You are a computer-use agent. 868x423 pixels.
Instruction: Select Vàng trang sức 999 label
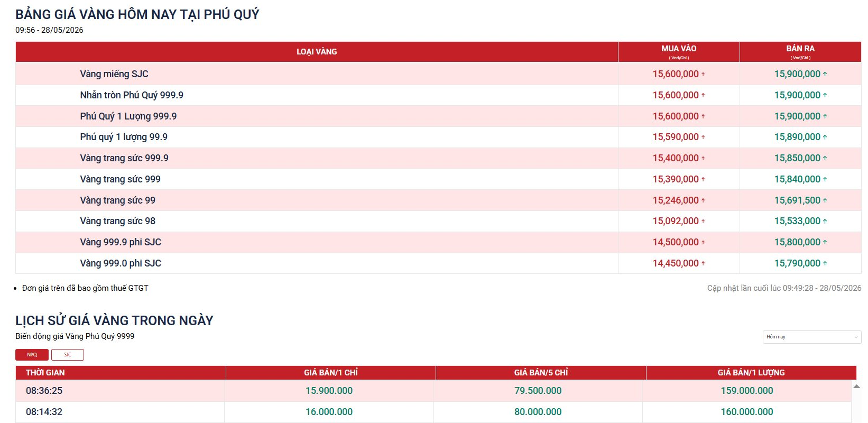pos(120,179)
